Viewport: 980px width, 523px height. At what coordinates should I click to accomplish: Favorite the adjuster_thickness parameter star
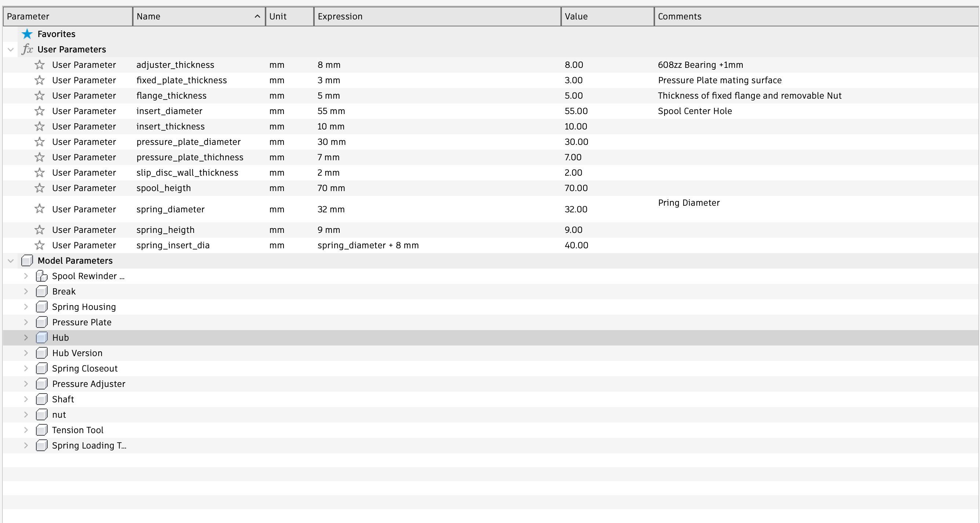[40, 65]
